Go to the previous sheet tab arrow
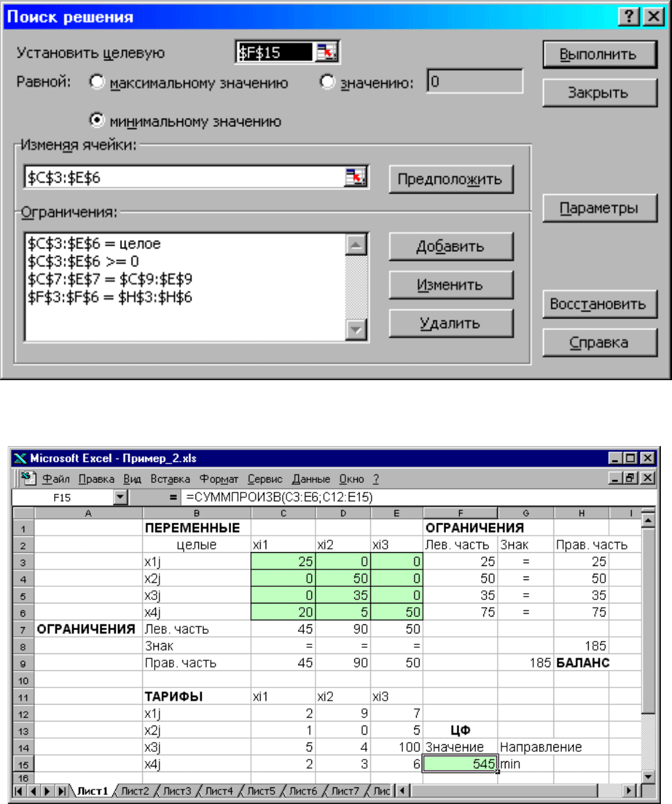Screen dimensions: 672x804 [x=33, y=792]
